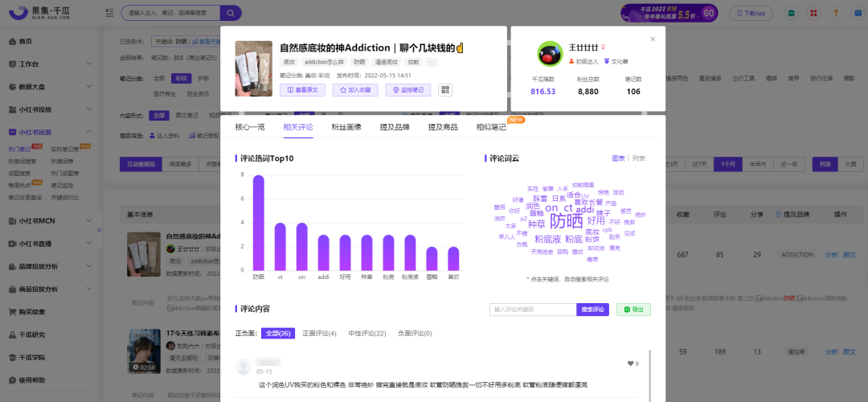This screenshot has width=868, height=402.
Task: Click the GO button on the 618 banner
Action: pos(708,13)
